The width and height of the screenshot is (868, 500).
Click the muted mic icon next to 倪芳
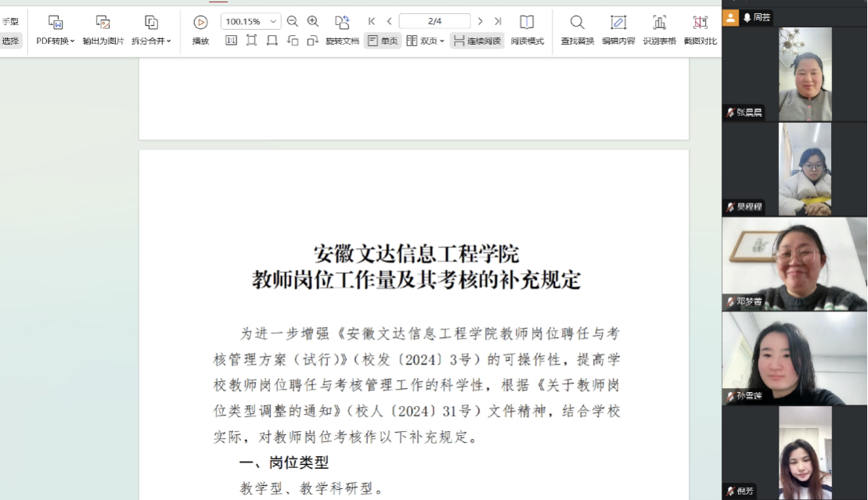click(x=731, y=491)
